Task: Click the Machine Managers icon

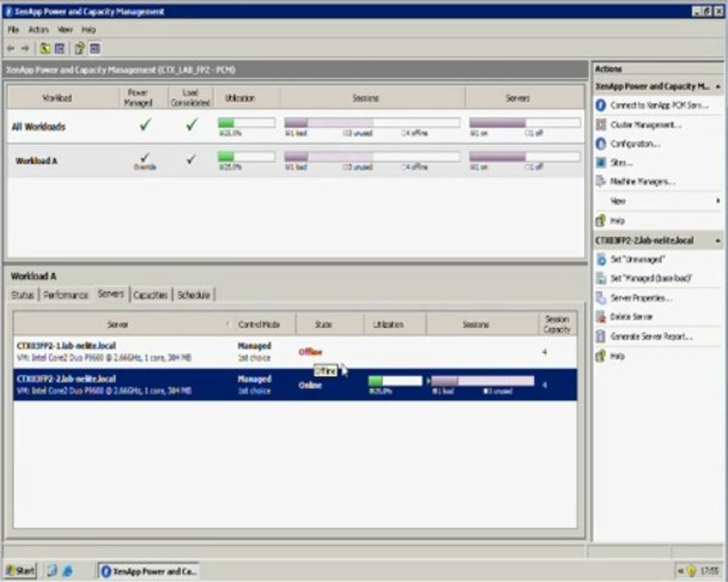Action: pyautogui.click(x=601, y=181)
